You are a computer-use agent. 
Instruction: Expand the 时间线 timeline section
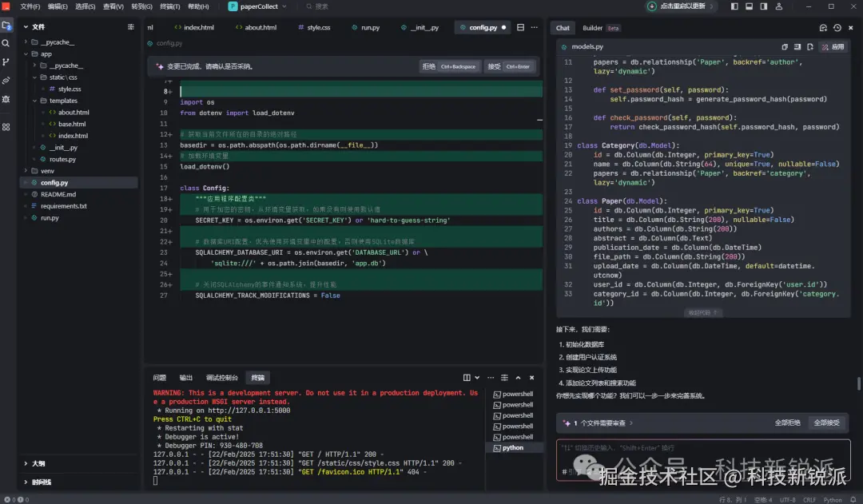click(26, 482)
